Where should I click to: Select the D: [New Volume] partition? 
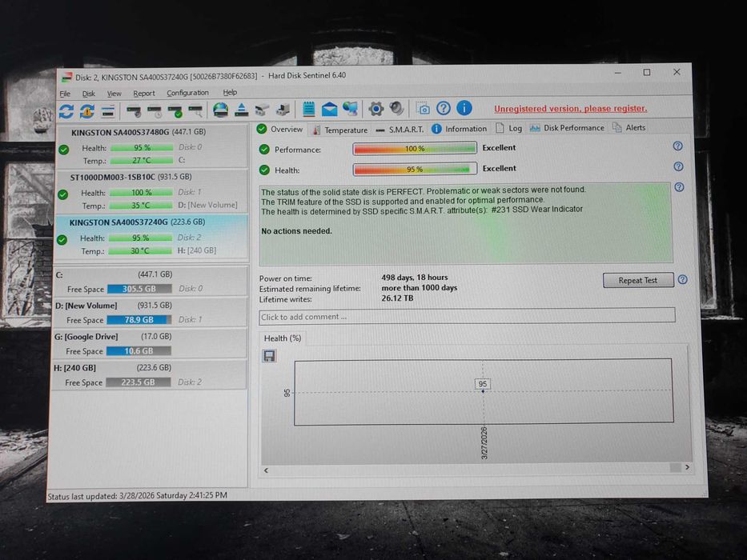click(149, 312)
